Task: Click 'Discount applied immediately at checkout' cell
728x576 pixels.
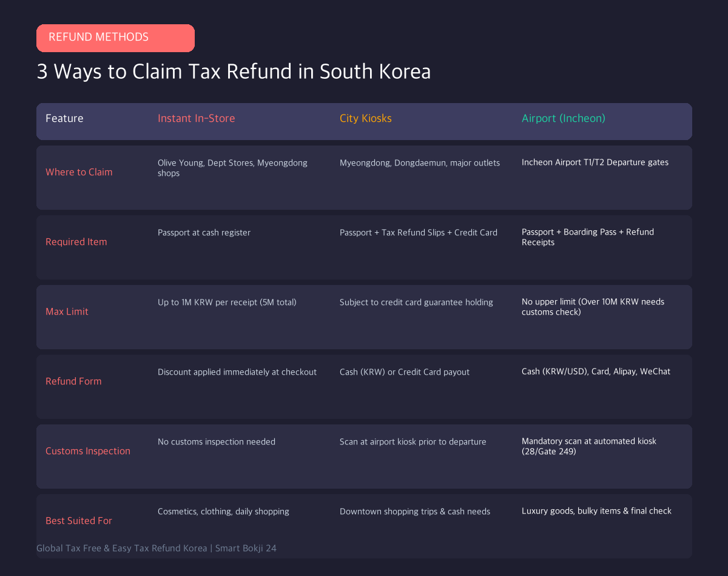Action: pos(237,372)
